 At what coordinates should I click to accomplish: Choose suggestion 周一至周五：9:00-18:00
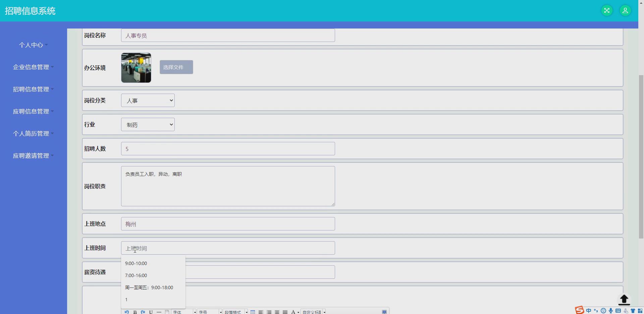click(153, 287)
